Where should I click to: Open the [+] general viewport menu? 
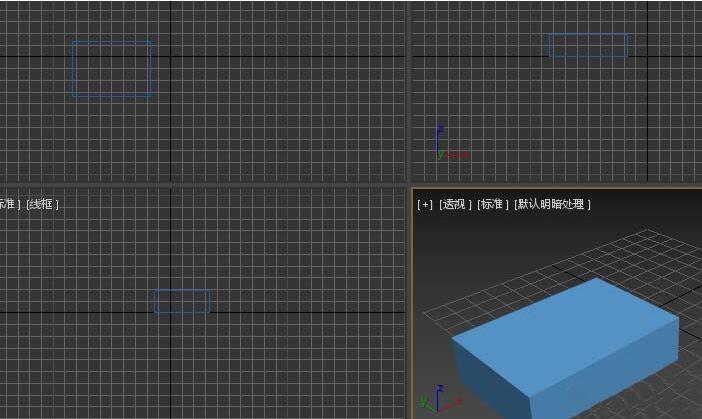(425, 204)
